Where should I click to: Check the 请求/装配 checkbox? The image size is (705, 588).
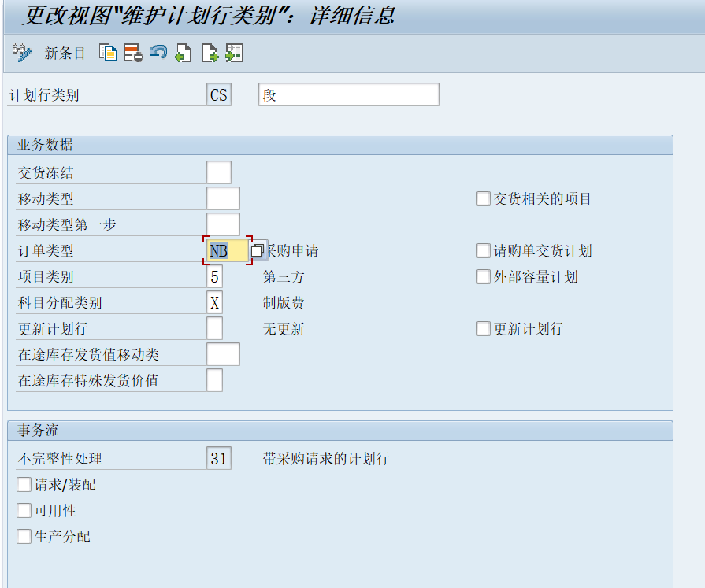24,485
